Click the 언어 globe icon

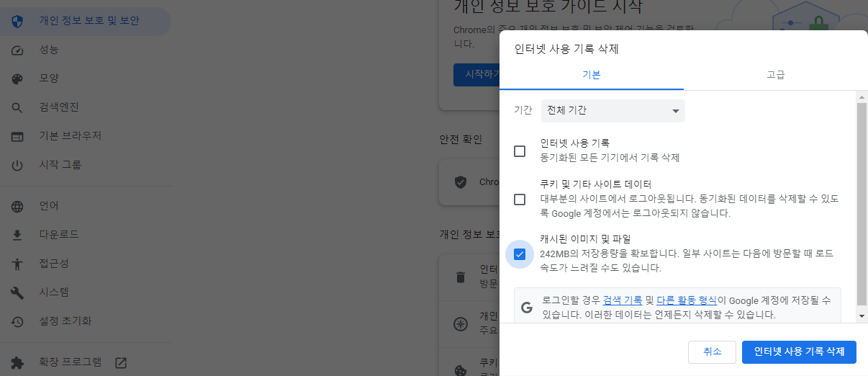click(x=18, y=206)
